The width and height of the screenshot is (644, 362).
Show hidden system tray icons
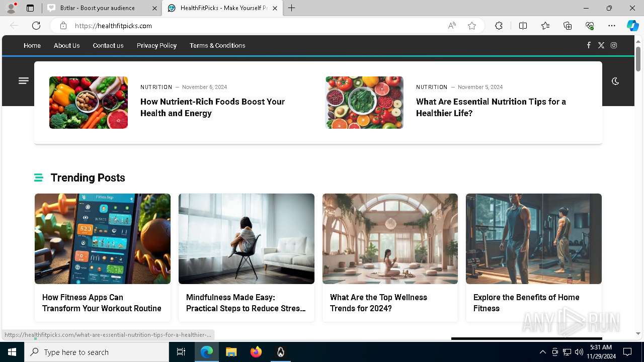[x=542, y=352]
